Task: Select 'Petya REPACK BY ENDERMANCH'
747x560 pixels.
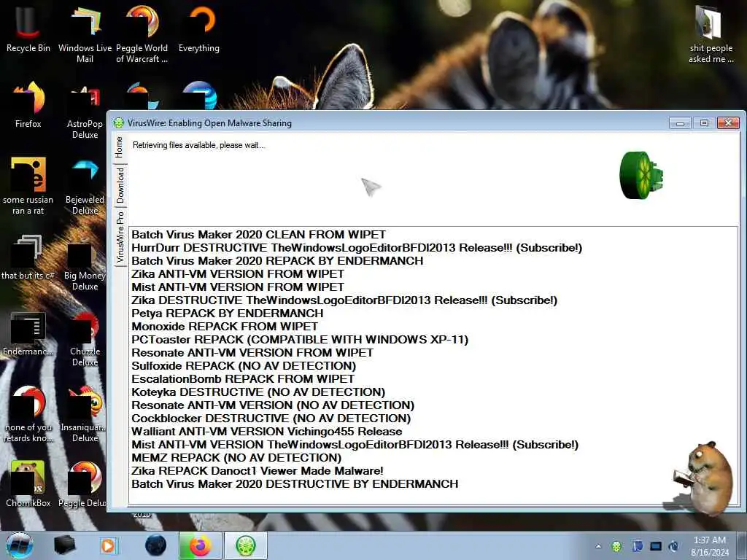Action: (x=228, y=314)
